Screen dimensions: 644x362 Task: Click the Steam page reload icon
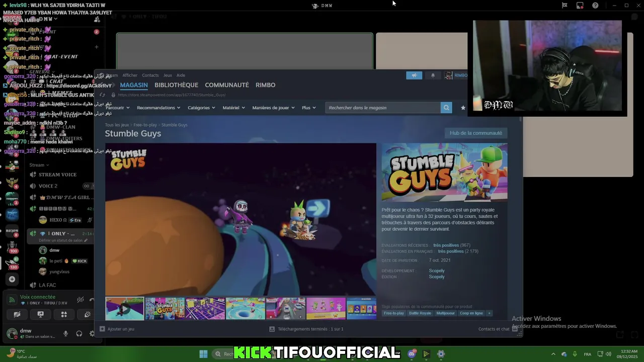[x=103, y=95]
